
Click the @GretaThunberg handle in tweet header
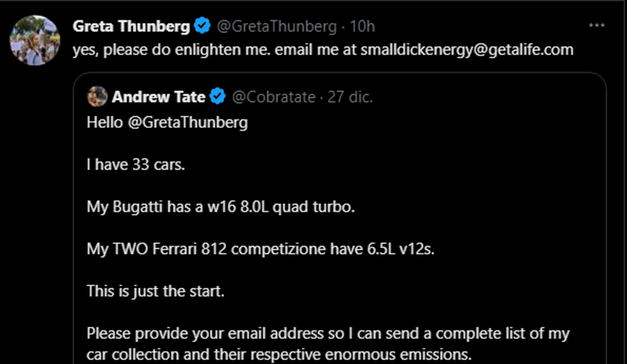(276, 26)
